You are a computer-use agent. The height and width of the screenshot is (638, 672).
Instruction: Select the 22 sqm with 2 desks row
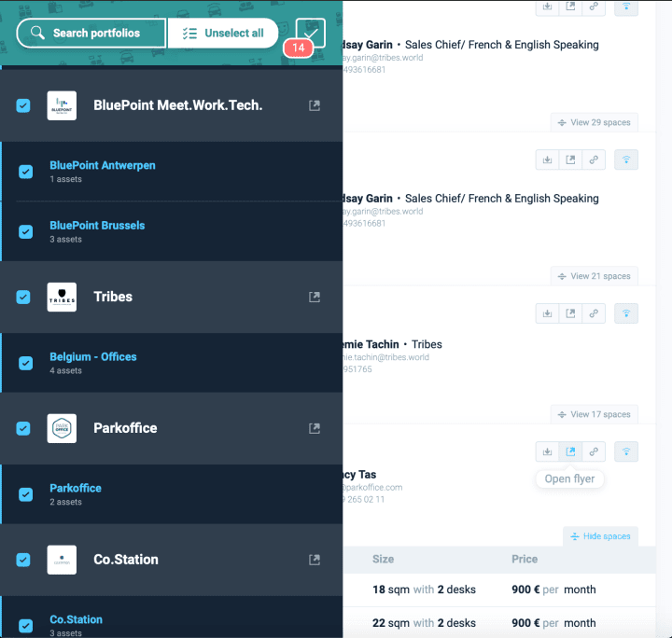(499, 623)
